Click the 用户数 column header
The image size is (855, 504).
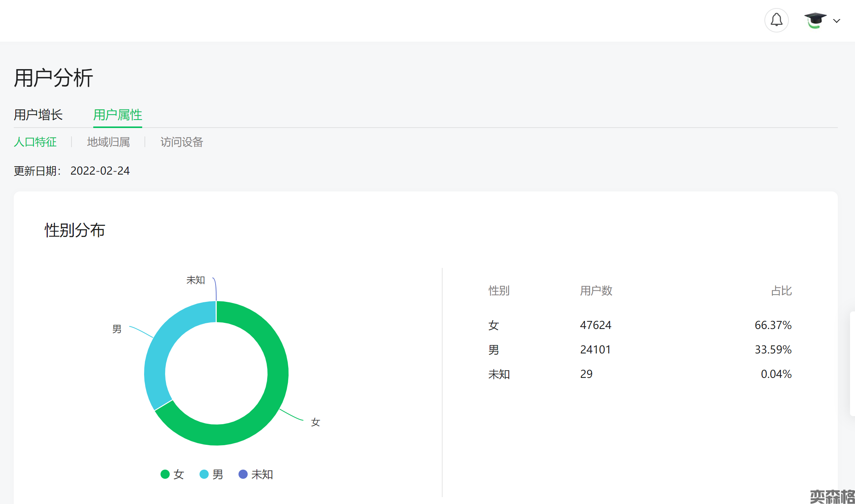596,291
